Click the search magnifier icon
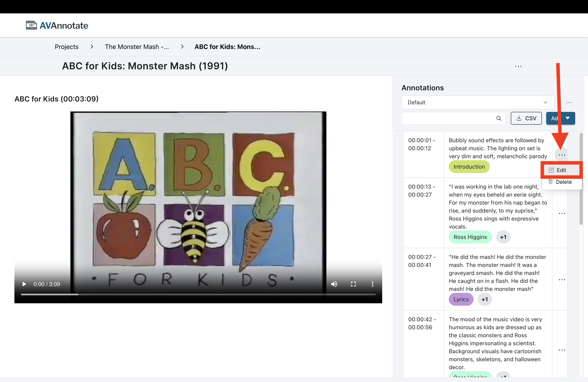The height and width of the screenshot is (382, 588). pos(499,118)
